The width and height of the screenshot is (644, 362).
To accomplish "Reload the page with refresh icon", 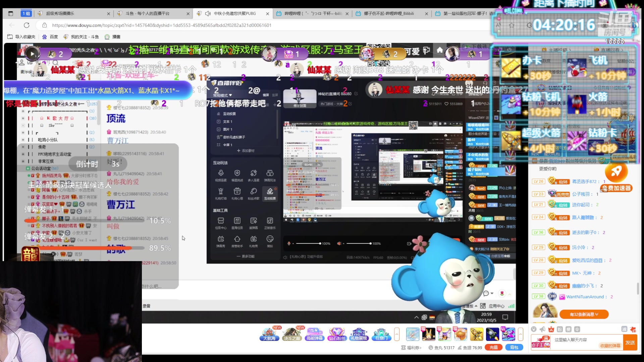I will [27, 25].
